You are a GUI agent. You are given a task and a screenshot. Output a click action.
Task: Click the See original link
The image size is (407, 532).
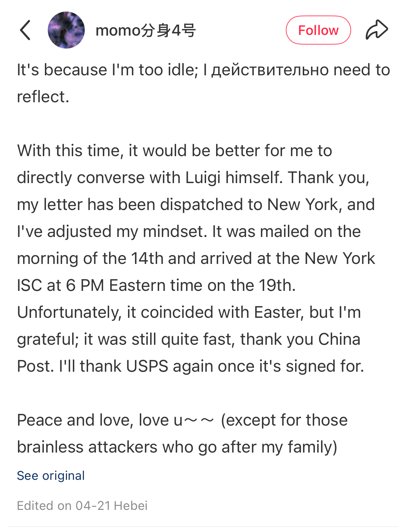pyautogui.click(x=51, y=476)
